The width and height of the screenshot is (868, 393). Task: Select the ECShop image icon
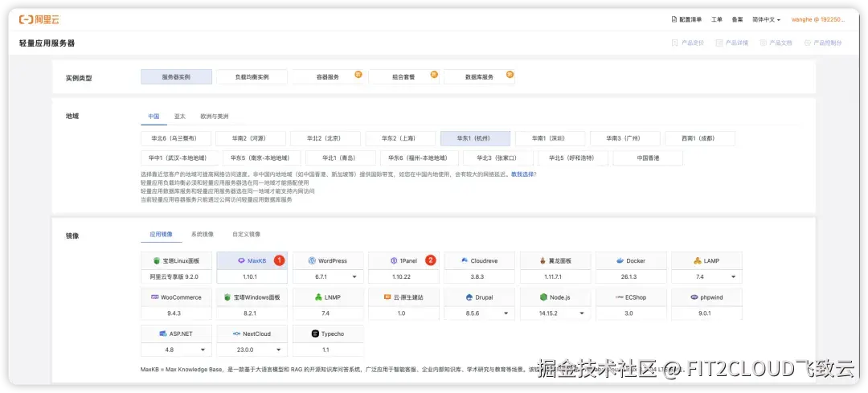[620, 297]
